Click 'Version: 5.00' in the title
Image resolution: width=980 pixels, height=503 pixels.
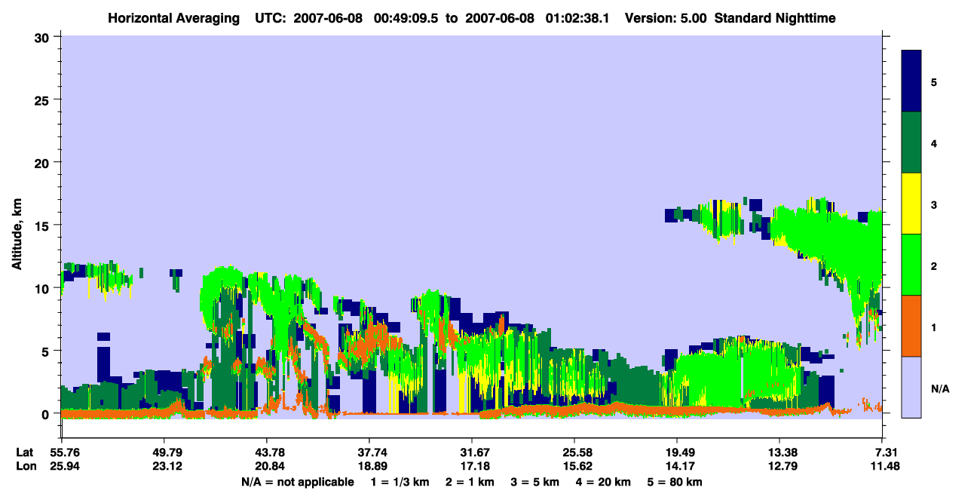click(x=666, y=17)
